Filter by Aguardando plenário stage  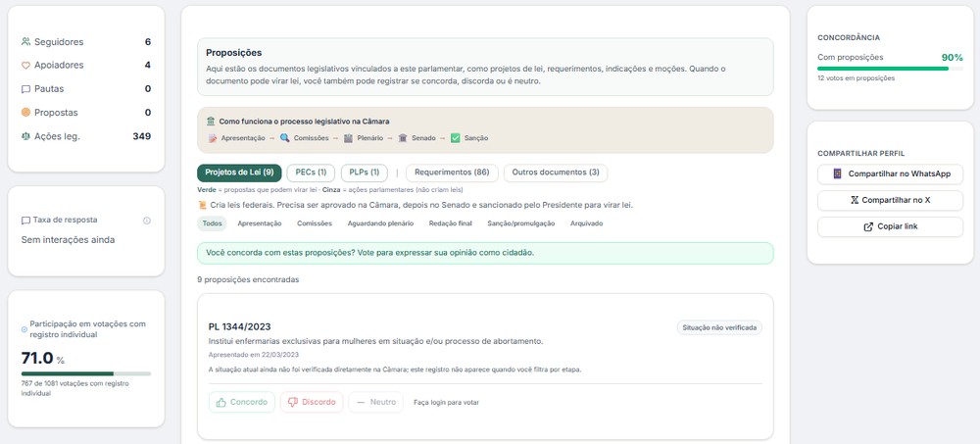(380, 223)
